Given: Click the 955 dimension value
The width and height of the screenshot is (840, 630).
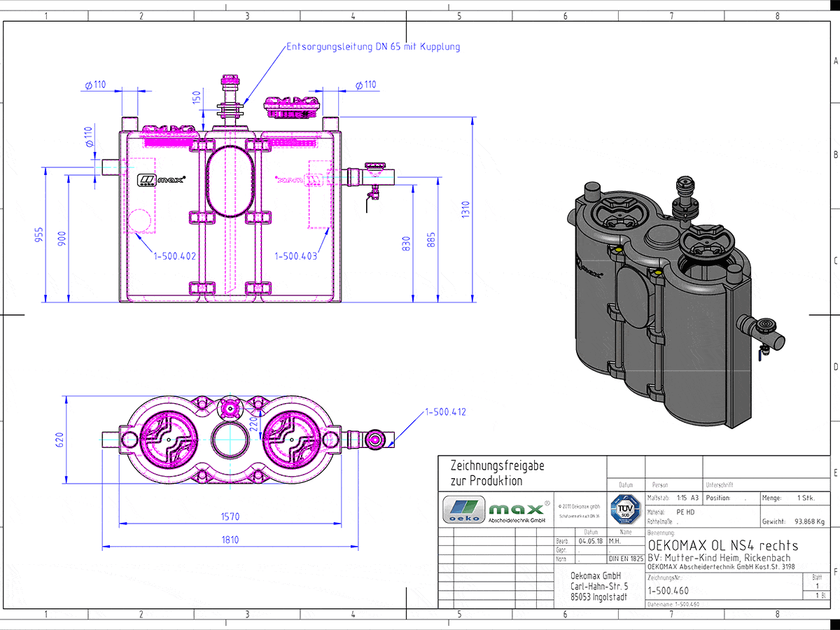Looking at the screenshot, I should click(40, 235).
